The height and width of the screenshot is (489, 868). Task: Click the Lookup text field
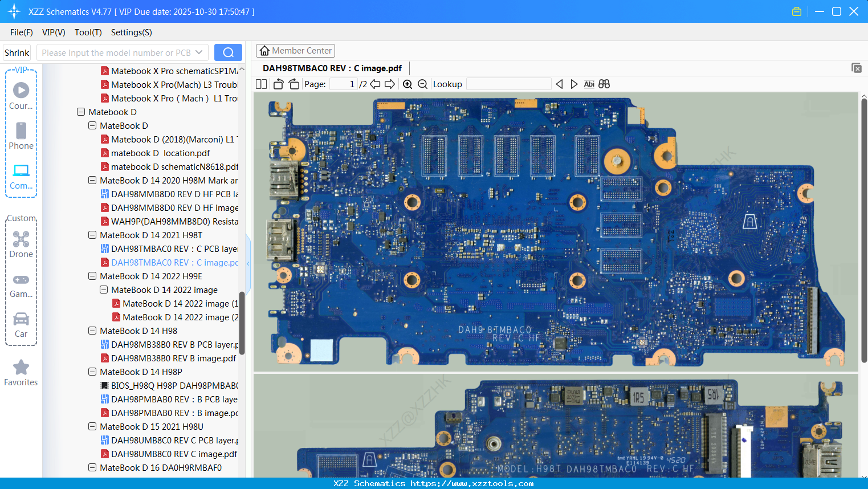(509, 84)
